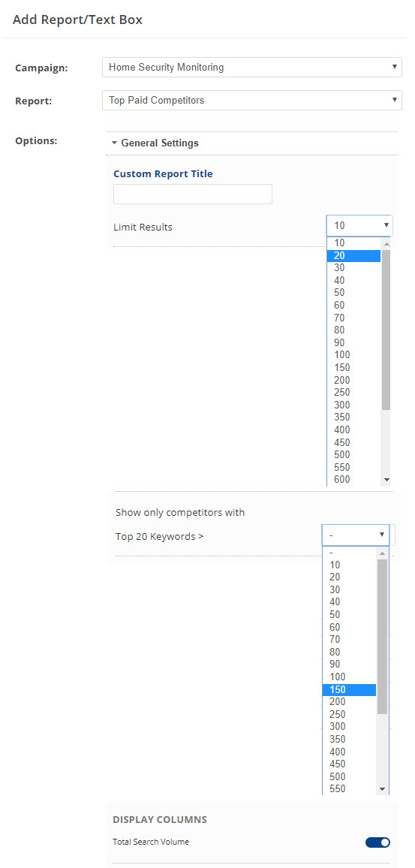Click scroll down arrow of Limit Results list
The width and height of the screenshot is (415, 868).
pos(386,480)
